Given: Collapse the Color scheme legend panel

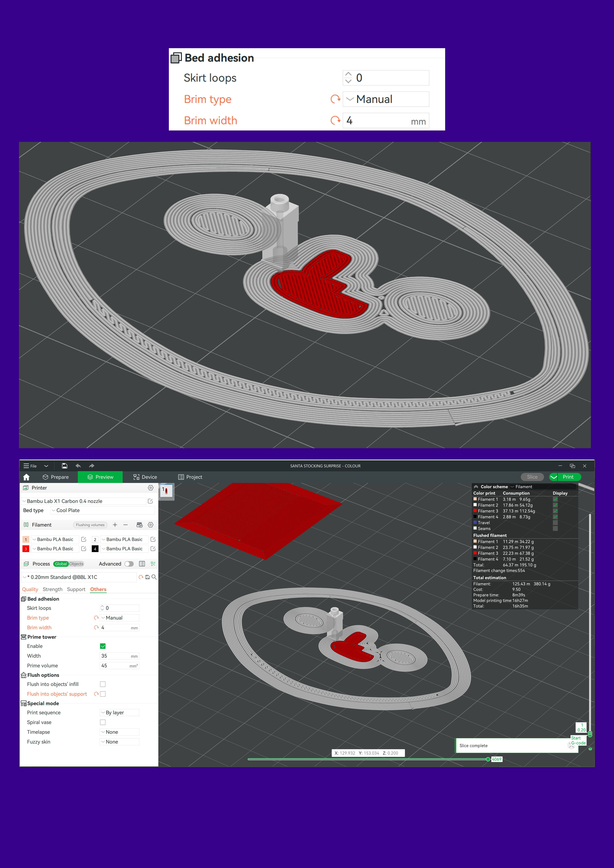Looking at the screenshot, I should coord(476,487).
